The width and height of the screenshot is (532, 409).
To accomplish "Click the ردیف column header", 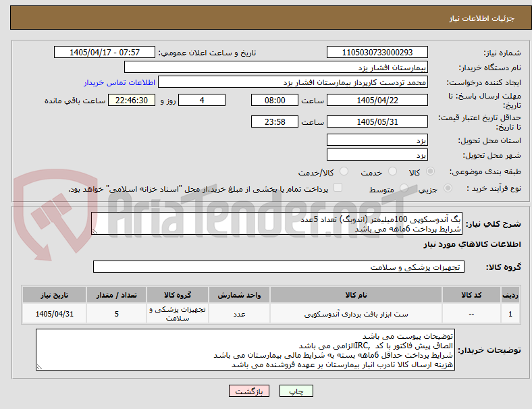I will [x=510, y=295].
